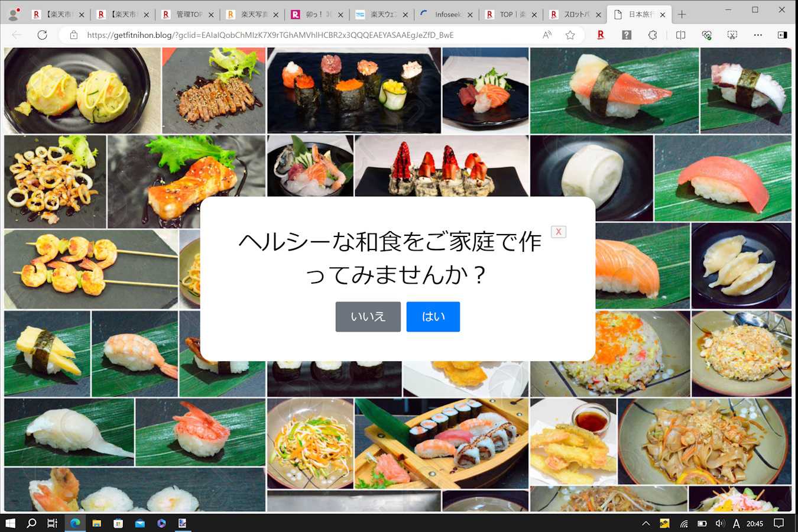Show hidden system tray icons
The width and height of the screenshot is (798, 532).
tap(646, 523)
